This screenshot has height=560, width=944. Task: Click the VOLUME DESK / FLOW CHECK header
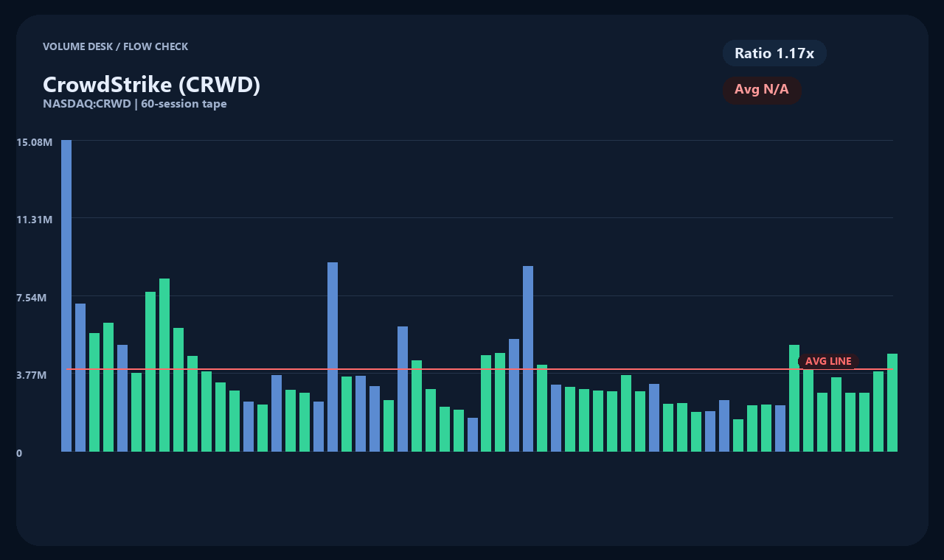point(116,46)
